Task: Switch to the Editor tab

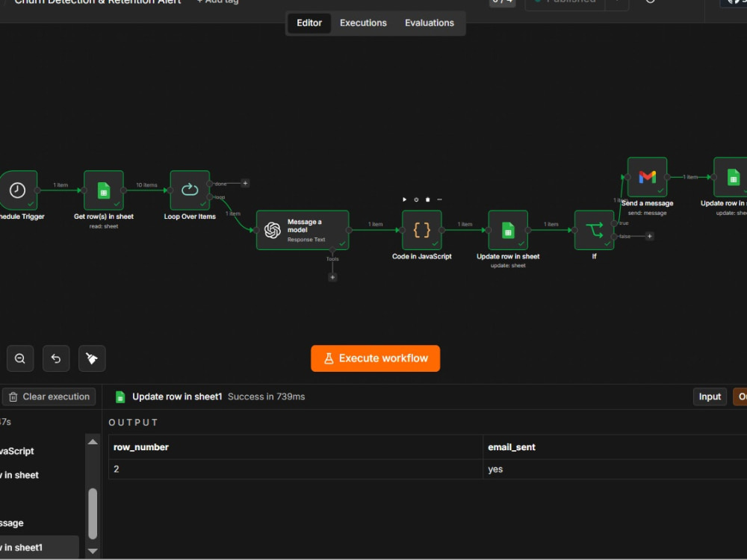Action: tap(309, 23)
